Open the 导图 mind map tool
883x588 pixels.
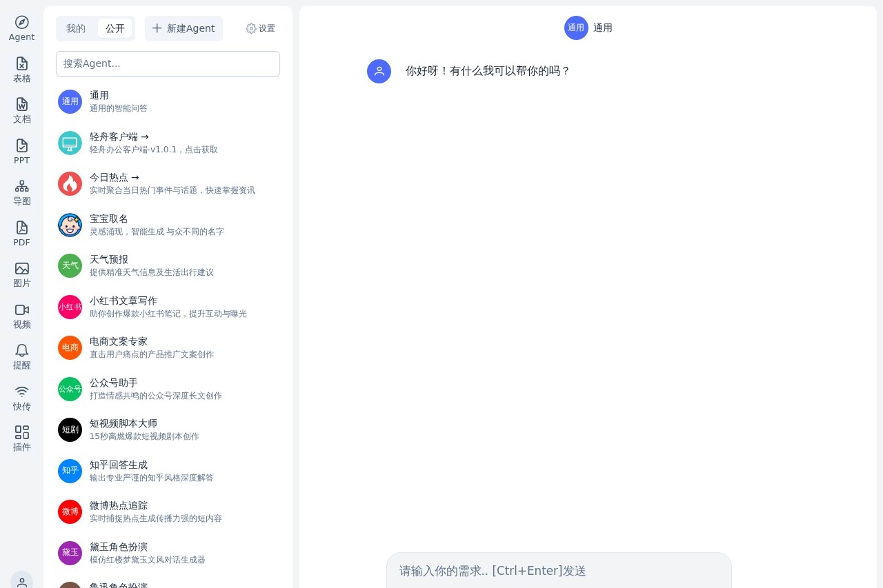21,192
